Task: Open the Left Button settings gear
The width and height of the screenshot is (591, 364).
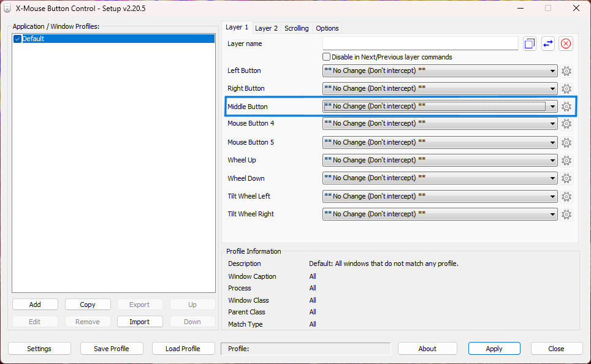Action: click(x=566, y=71)
